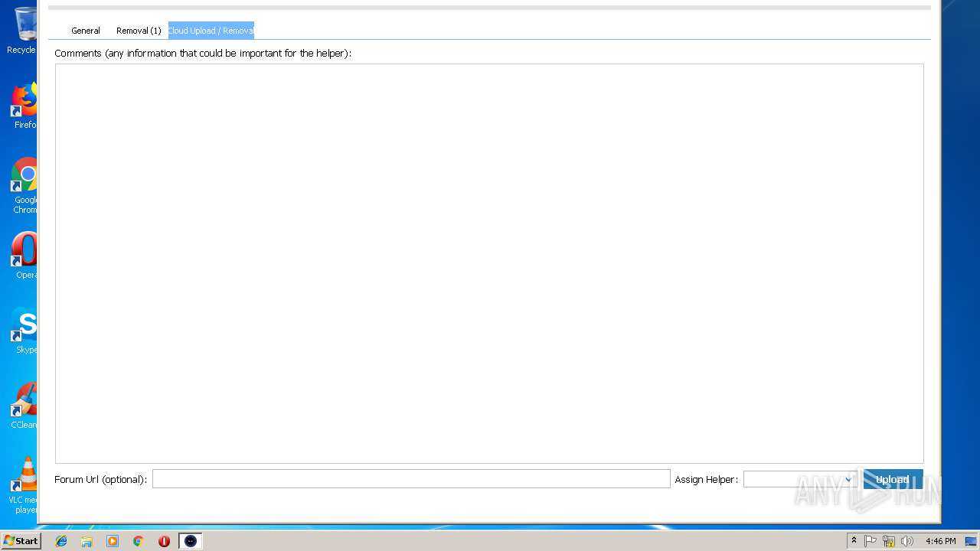The height and width of the screenshot is (551, 980).
Task: Focus the Forum Url input field
Action: 411,479
